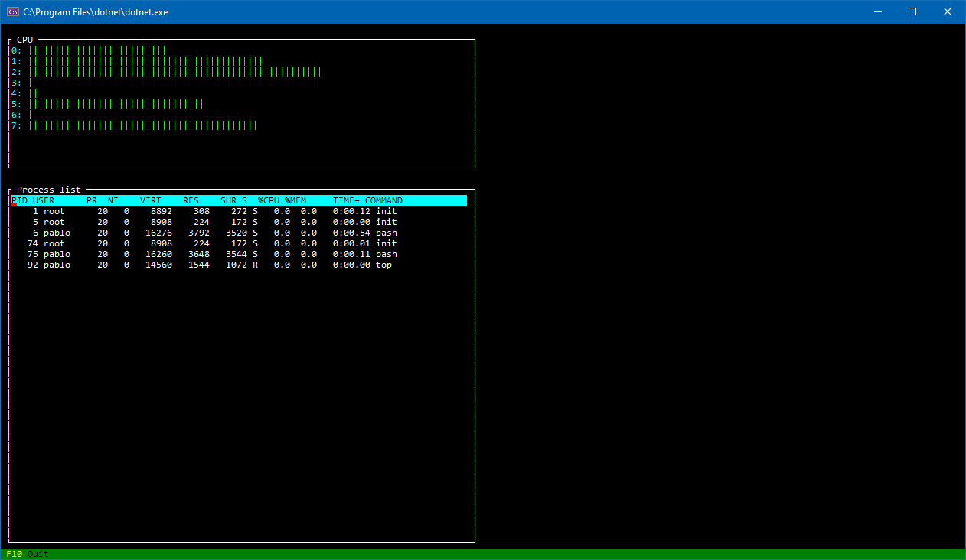Select the process row with PID 5 init

click(239, 222)
